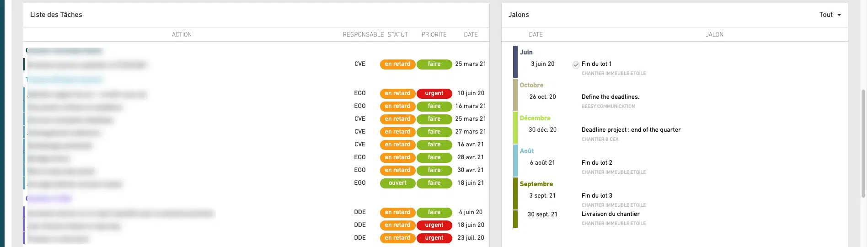The height and width of the screenshot is (247, 868).
Task: Click the vertical scrollbar on the right edge
Action: click(x=863, y=143)
